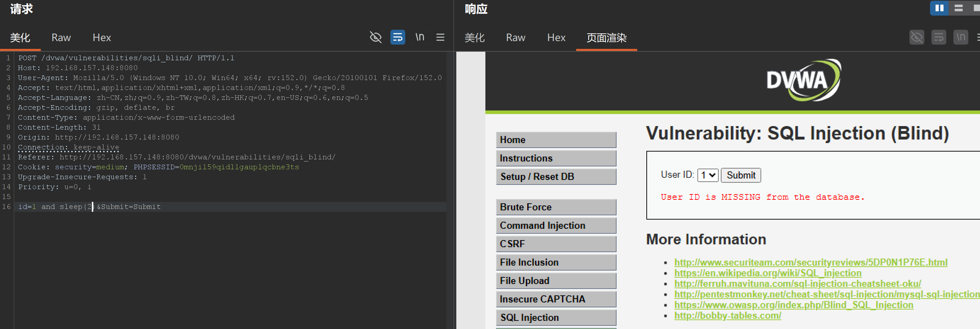This screenshot has width=980, height=329.
Task: Open the SQL Injection page
Action: click(556, 317)
